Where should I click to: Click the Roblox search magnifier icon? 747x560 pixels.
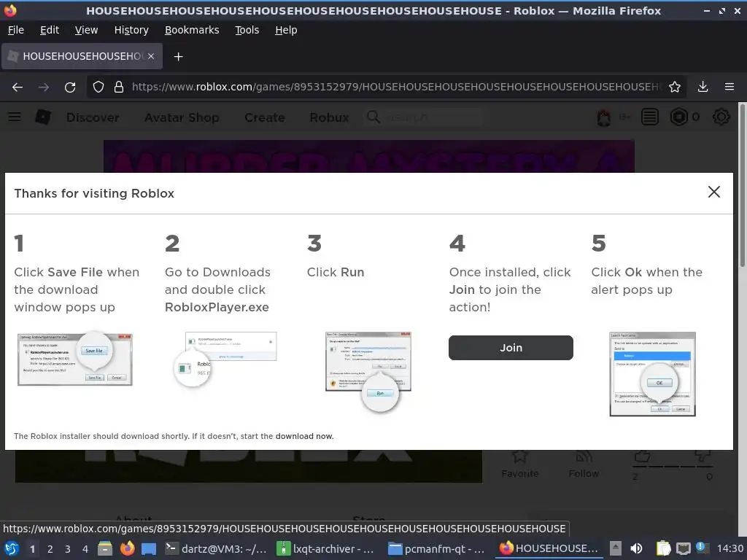[x=373, y=117]
